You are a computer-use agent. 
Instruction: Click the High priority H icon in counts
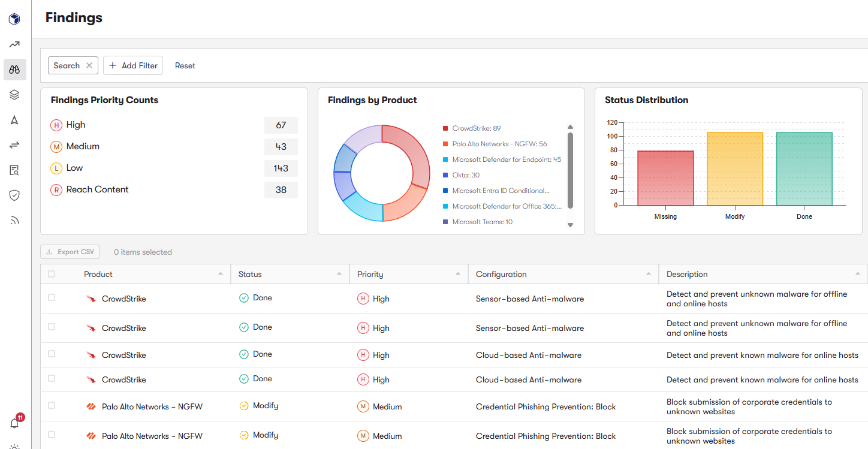pos(56,125)
